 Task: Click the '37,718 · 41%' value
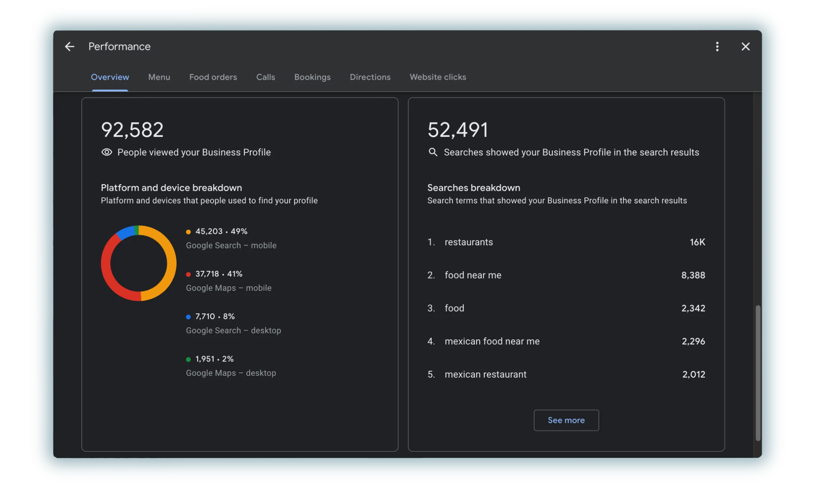click(219, 274)
